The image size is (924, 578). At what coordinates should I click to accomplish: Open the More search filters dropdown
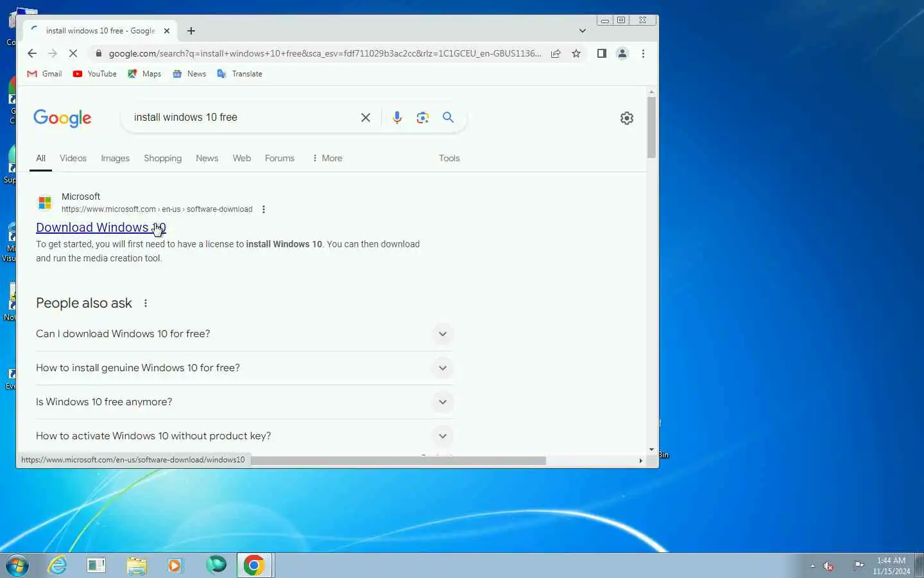click(327, 159)
